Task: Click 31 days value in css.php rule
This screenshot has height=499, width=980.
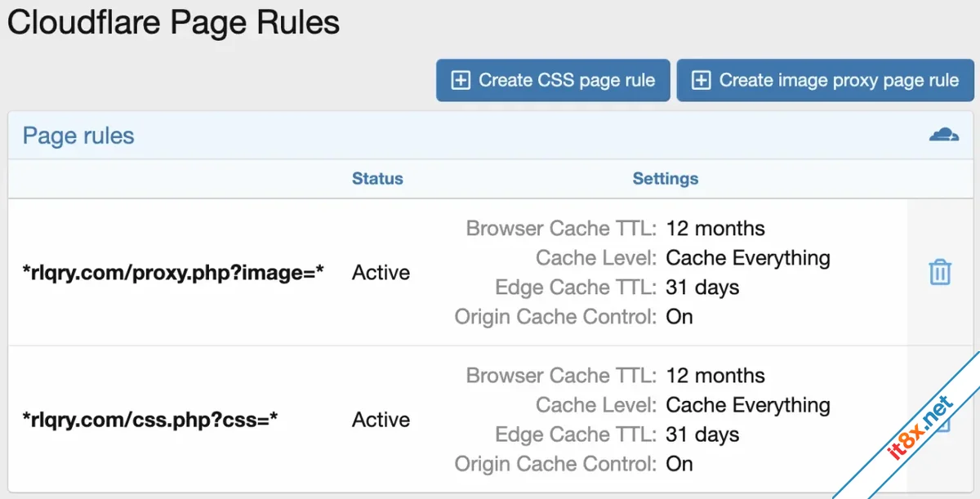Action: tap(702, 434)
